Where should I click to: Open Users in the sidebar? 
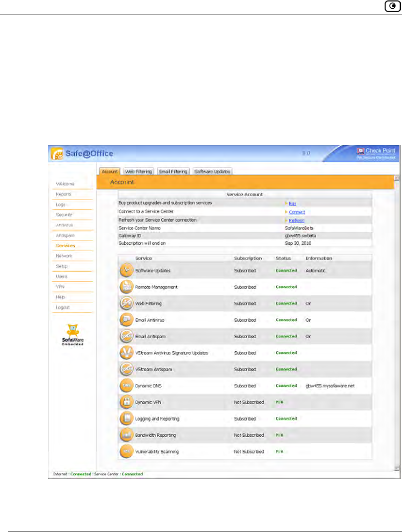point(62,276)
